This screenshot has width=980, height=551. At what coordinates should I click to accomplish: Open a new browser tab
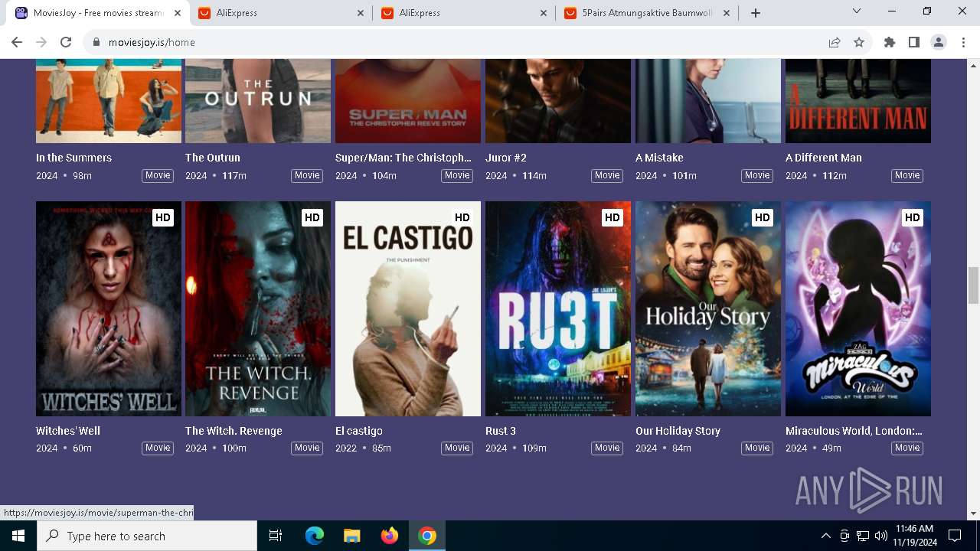click(756, 13)
